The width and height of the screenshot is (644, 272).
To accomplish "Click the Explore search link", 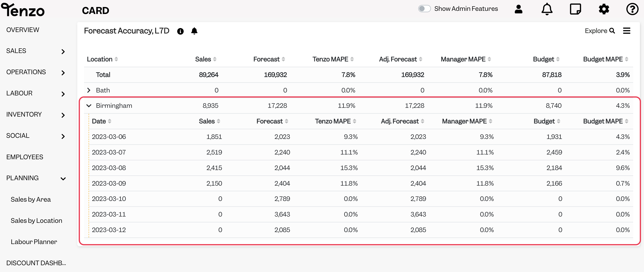I will pyautogui.click(x=599, y=31).
